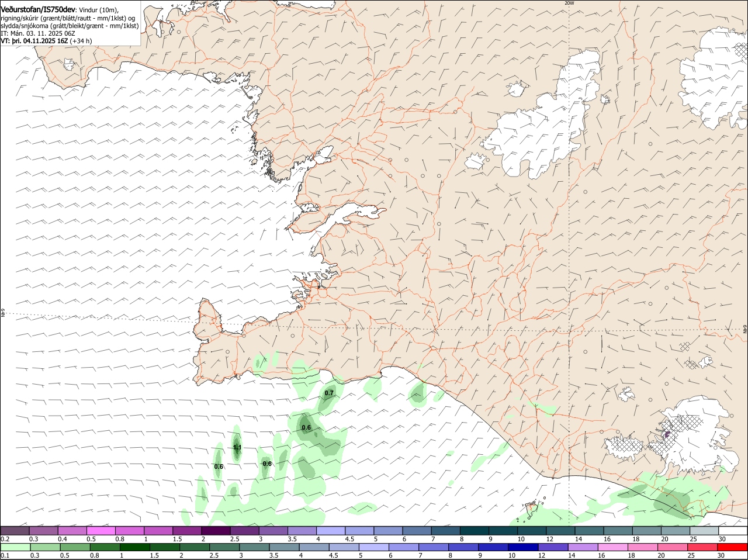Image resolution: width=748 pixels, height=560 pixels.
Task: Click the lightest green rain swatch between 0.1 and 0.3
Action: (x=15, y=547)
